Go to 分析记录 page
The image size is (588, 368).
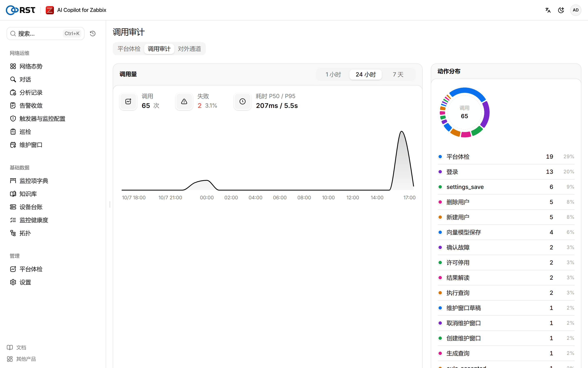31,92
